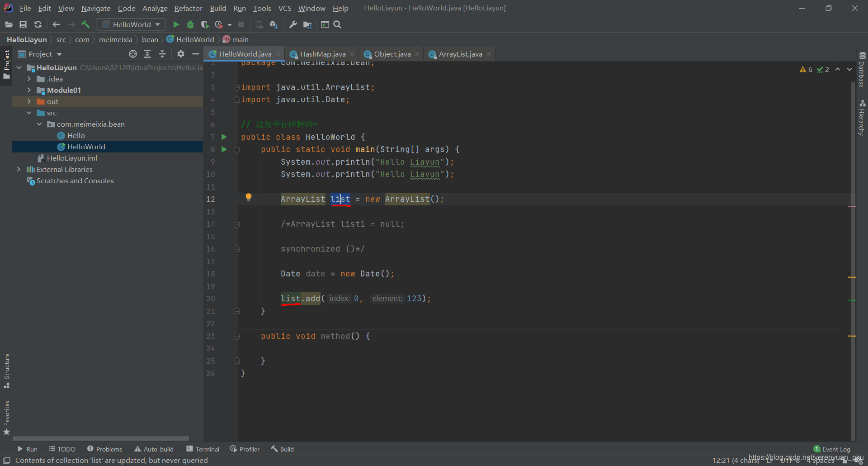Open the Auto-build tool window
The height and width of the screenshot is (466, 868).
[x=154, y=449]
